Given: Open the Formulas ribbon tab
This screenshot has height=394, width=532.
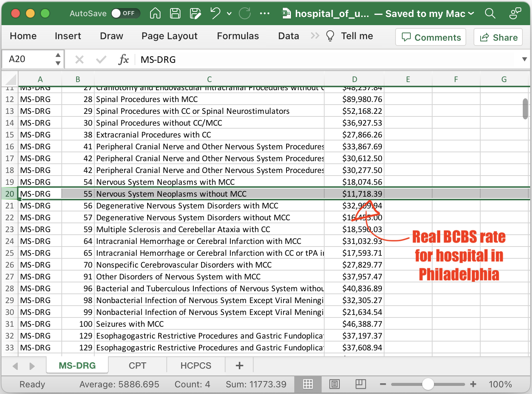Looking at the screenshot, I should click(x=238, y=36).
